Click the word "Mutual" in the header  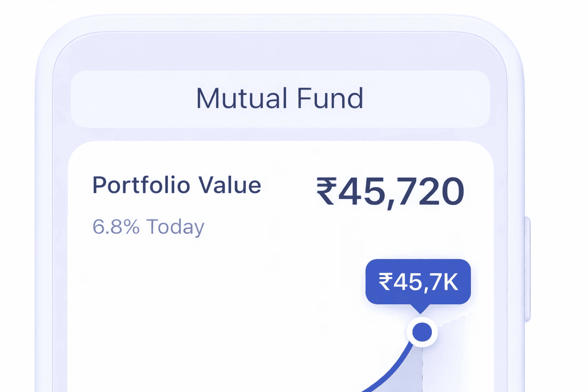(x=242, y=99)
